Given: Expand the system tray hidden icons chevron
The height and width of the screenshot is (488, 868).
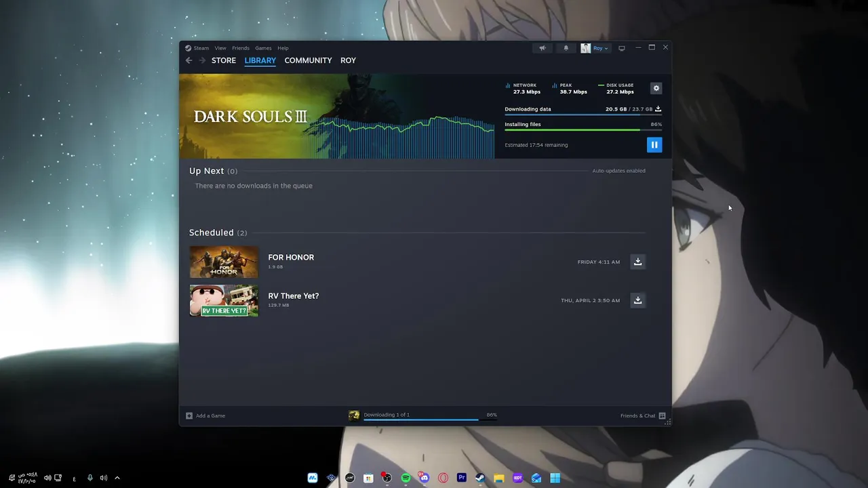Looking at the screenshot, I should pos(117,478).
